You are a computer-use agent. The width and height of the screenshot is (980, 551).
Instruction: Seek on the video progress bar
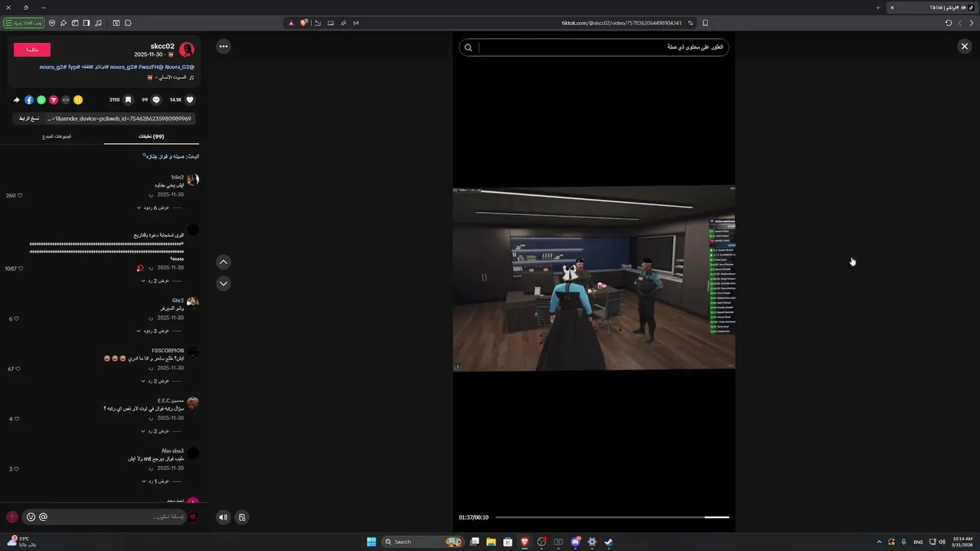pos(612,517)
